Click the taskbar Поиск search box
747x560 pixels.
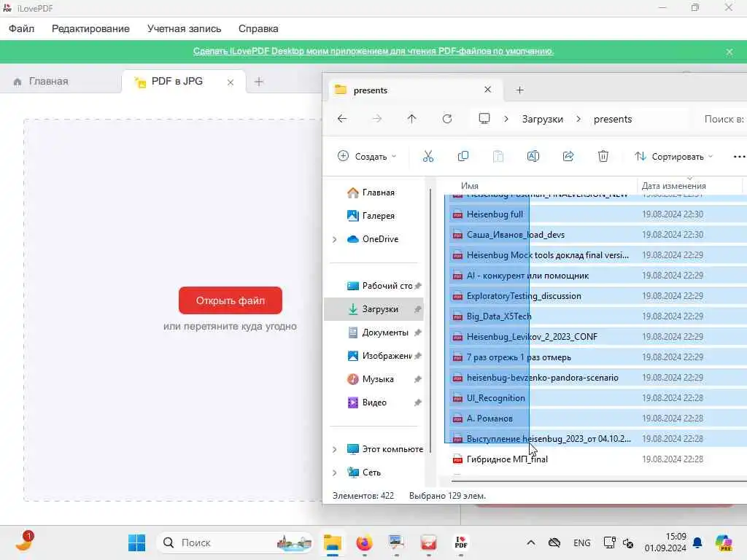(x=234, y=542)
